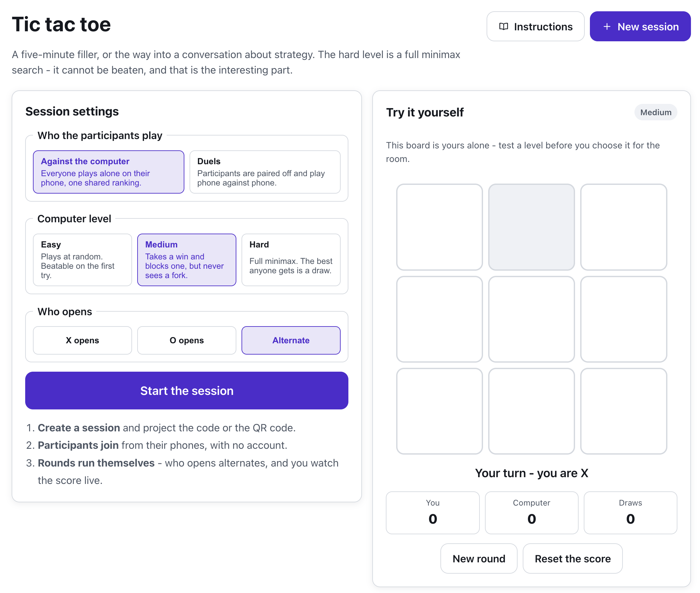This screenshot has width=700, height=593.
Task: Click Try it yourself heading
Action: [425, 112]
